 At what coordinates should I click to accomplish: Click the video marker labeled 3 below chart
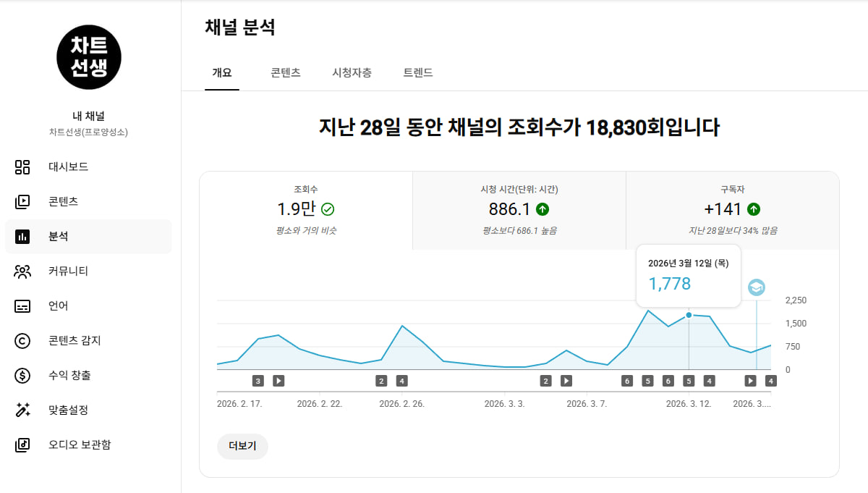point(258,381)
